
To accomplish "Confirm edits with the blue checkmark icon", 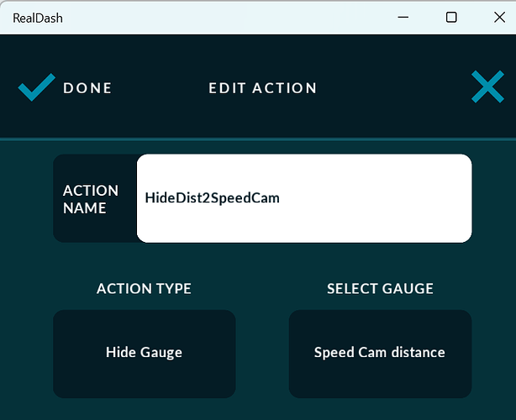I will [36, 87].
